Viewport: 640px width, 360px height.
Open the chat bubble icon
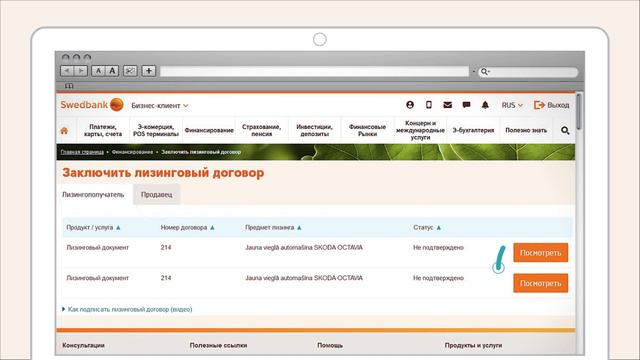point(466,105)
